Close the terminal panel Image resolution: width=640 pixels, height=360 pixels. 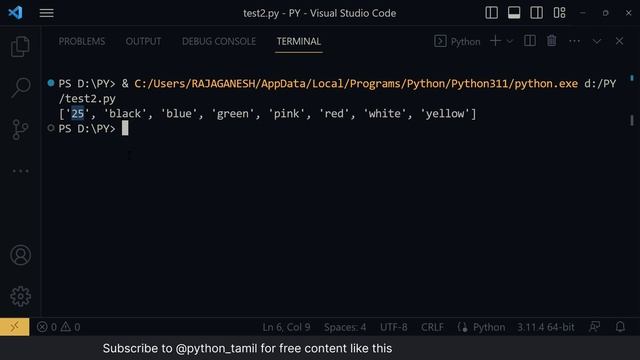[x=619, y=41]
